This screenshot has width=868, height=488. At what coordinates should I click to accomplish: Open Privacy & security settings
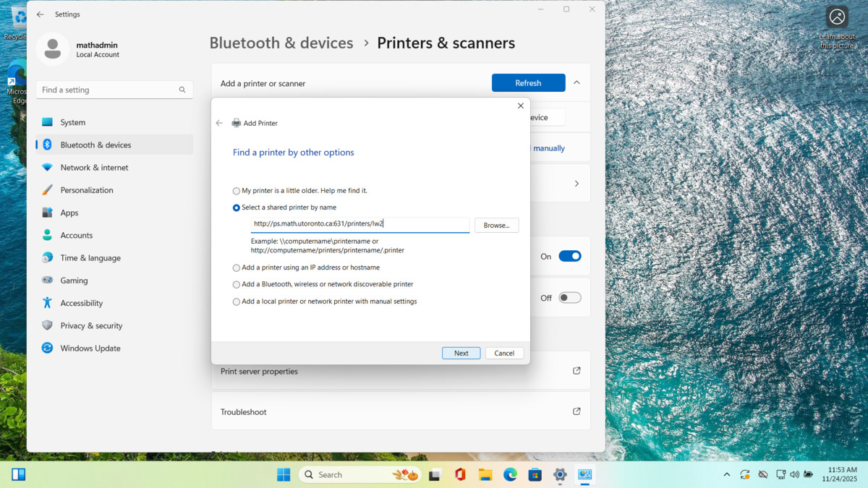pos(91,325)
